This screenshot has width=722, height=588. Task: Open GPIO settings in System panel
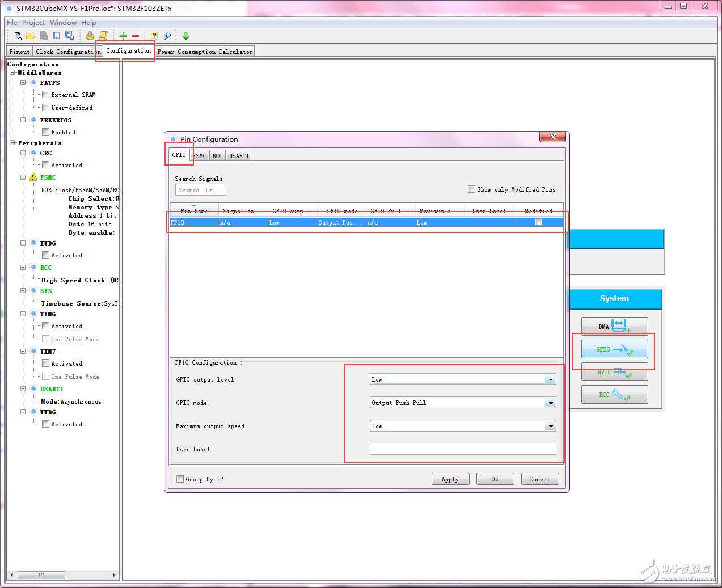tap(615, 349)
